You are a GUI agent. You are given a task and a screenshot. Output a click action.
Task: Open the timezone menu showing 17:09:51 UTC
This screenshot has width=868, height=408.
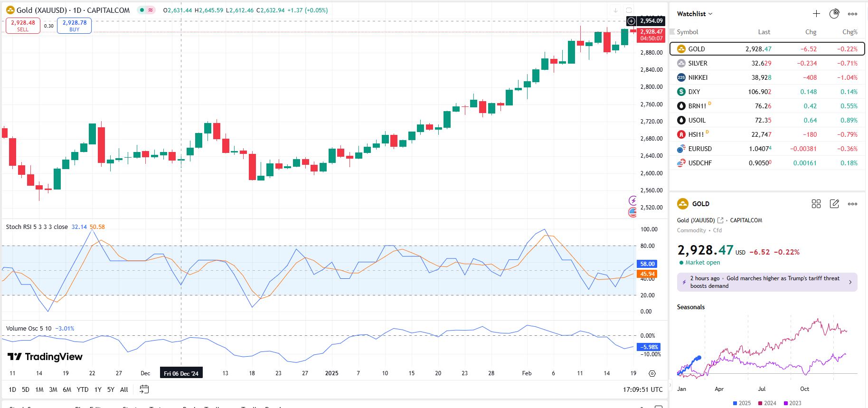point(642,389)
